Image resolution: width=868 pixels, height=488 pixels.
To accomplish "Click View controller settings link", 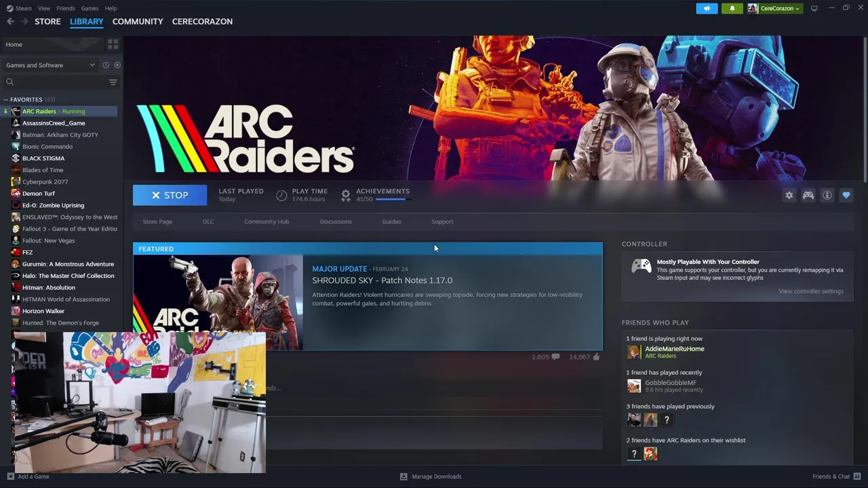I will [x=811, y=291].
